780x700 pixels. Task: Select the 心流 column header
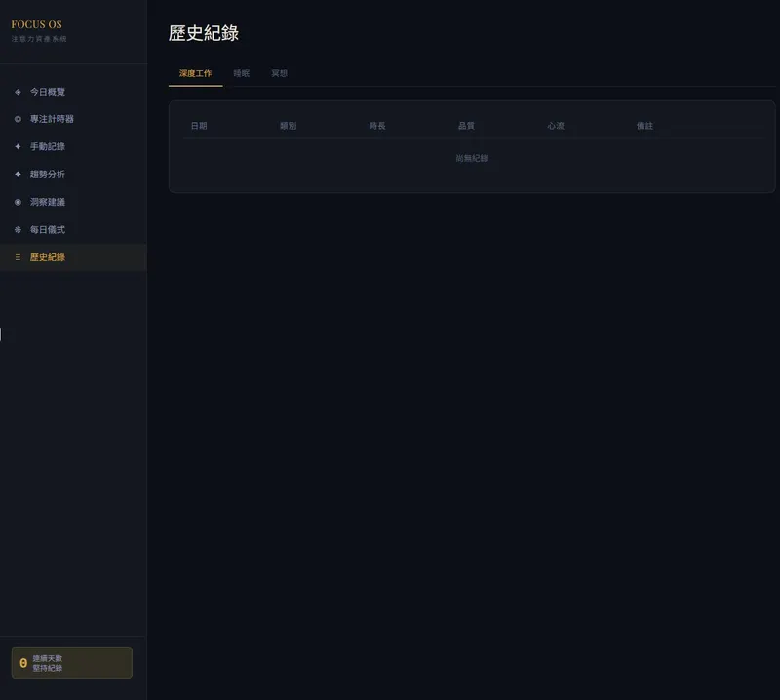556,126
